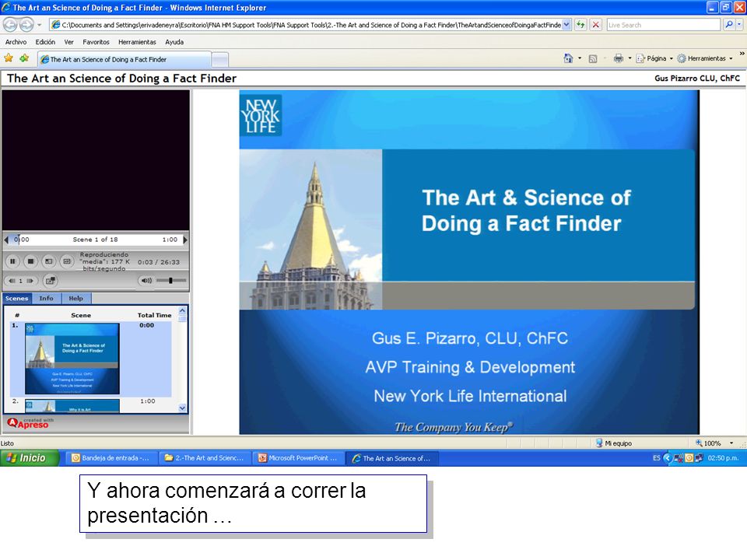Click the scene timeline progress bar

[x=96, y=240]
